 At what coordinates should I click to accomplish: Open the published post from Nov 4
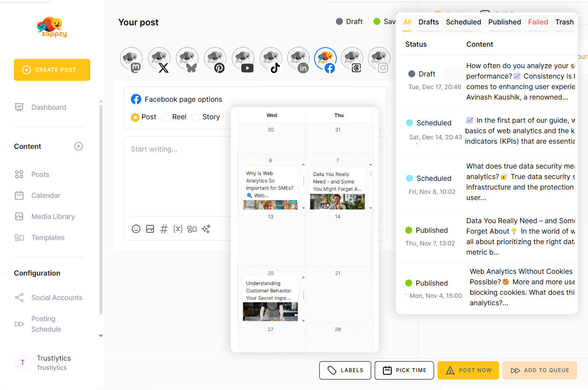[x=489, y=287]
